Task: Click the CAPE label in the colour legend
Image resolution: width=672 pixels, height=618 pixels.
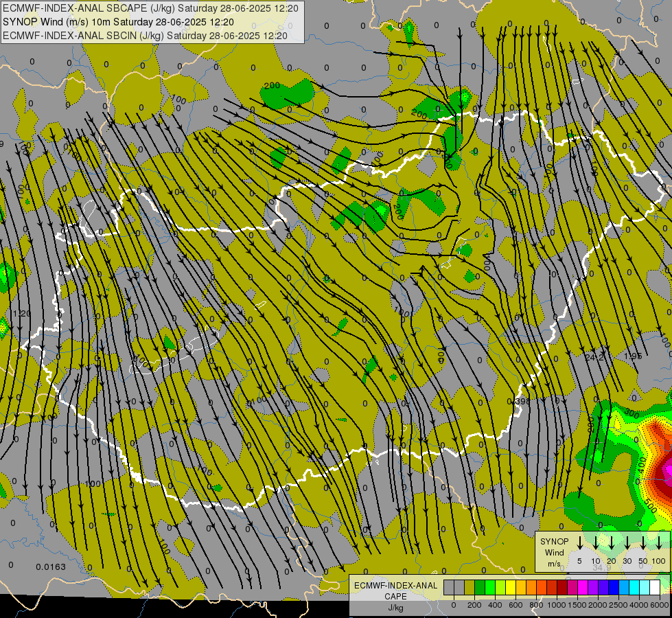Action: tap(395, 597)
